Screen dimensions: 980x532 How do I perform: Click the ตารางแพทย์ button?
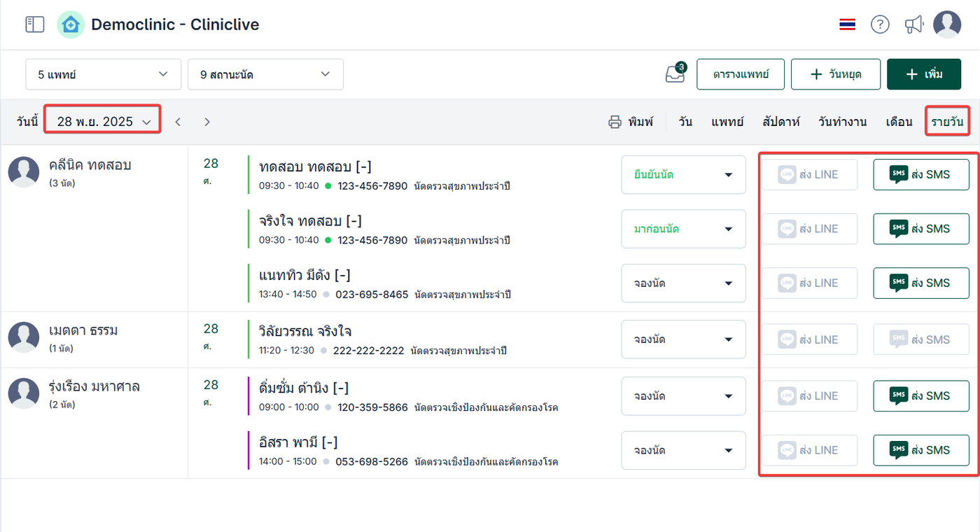click(x=741, y=74)
